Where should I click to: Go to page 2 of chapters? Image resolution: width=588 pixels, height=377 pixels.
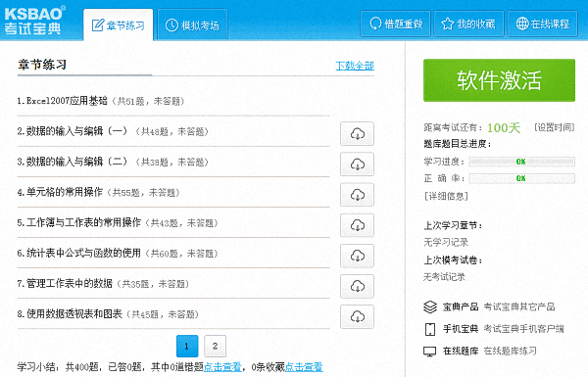(215, 346)
